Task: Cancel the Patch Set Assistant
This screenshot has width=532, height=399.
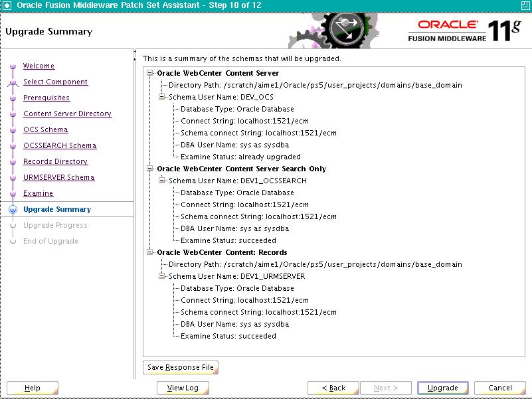Action: pos(499,388)
